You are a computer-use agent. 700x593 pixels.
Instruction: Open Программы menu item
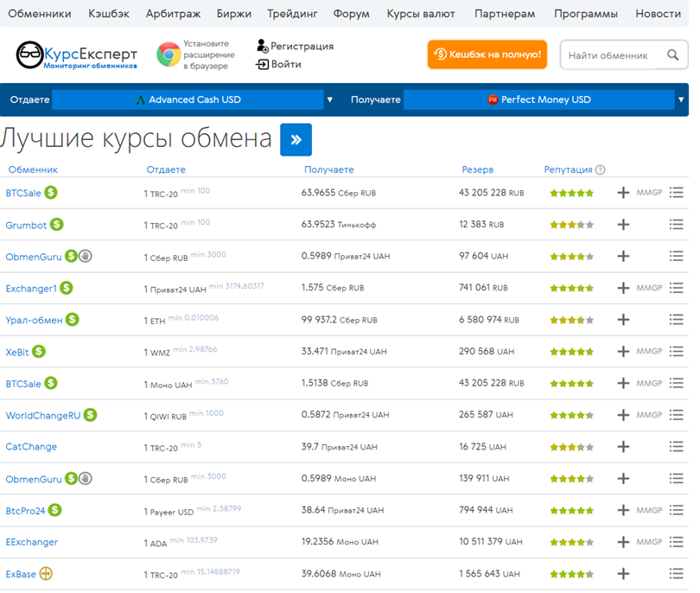coord(586,14)
